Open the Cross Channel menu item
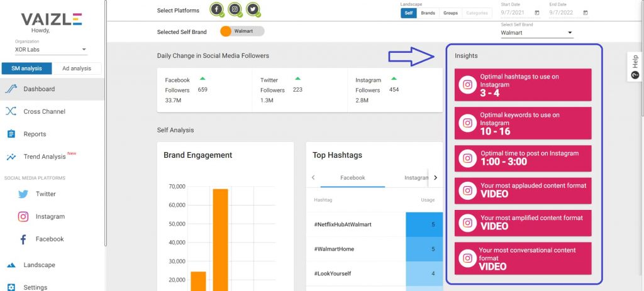644x291 pixels. tap(52, 111)
